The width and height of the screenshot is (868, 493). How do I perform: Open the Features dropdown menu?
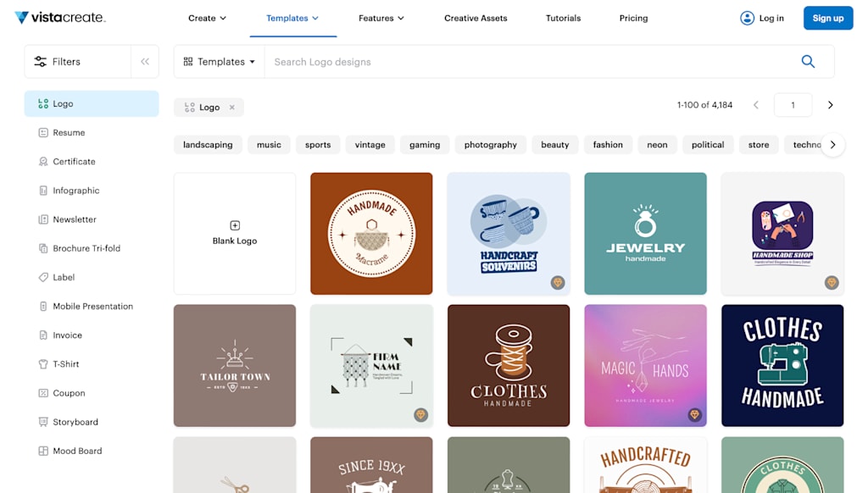point(381,17)
